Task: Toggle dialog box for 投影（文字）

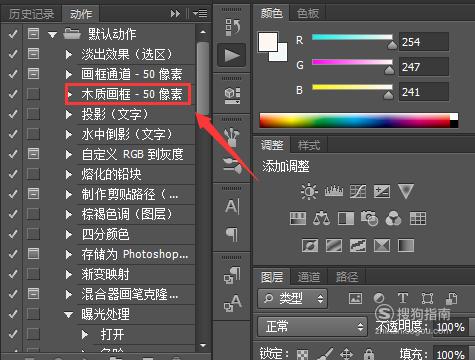Action: [x=33, y=114]
